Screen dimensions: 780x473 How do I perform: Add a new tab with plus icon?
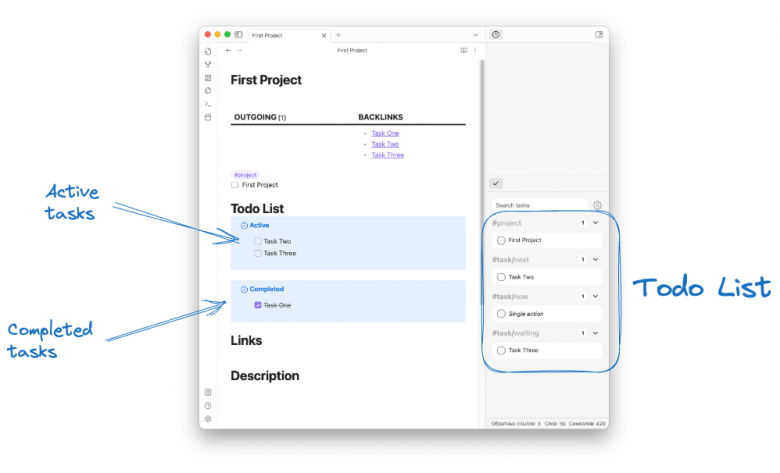coord(338,35)
